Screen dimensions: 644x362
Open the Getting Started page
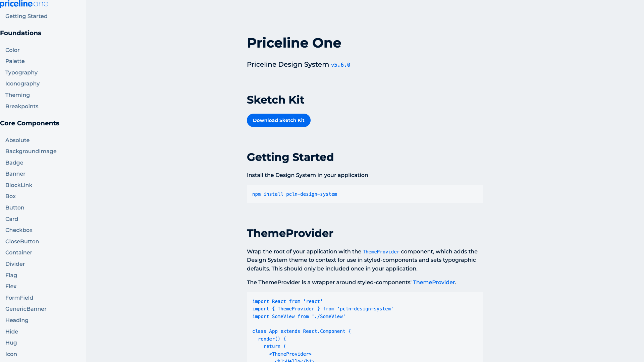[26, 16]
